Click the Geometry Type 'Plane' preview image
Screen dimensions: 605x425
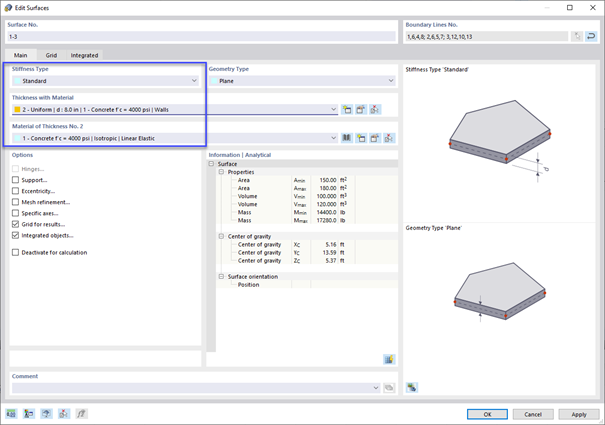500,293
